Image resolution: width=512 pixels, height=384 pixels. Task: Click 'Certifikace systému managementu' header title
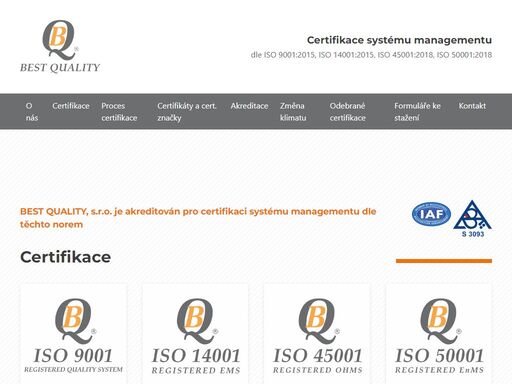pyautogui.click(x=399, y=40)
